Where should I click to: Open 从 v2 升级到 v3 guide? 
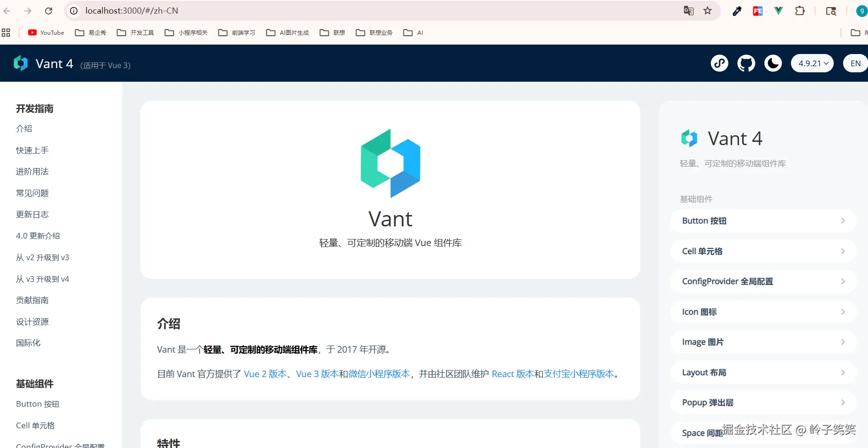(43, 257)
